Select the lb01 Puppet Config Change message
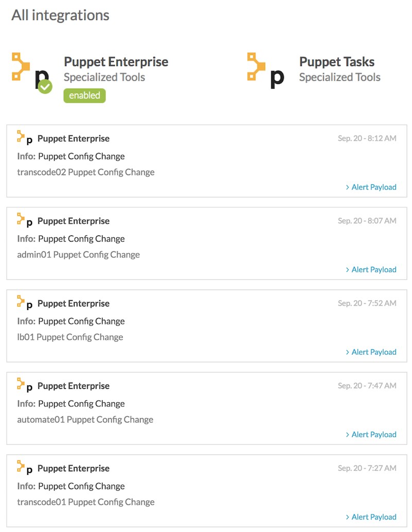The height and width of the screenshot is (532, 412). pos(70,337)
